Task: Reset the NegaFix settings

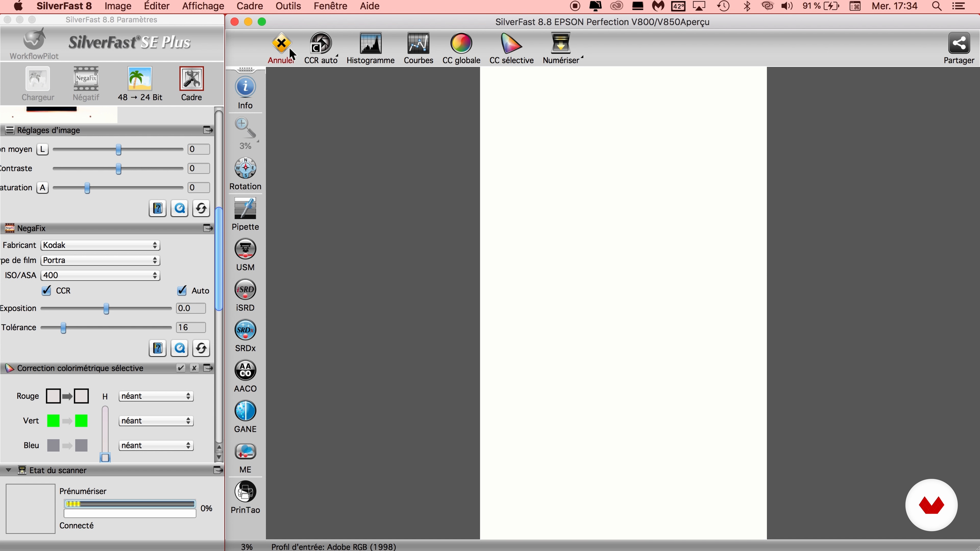Action: click(201, 348)
